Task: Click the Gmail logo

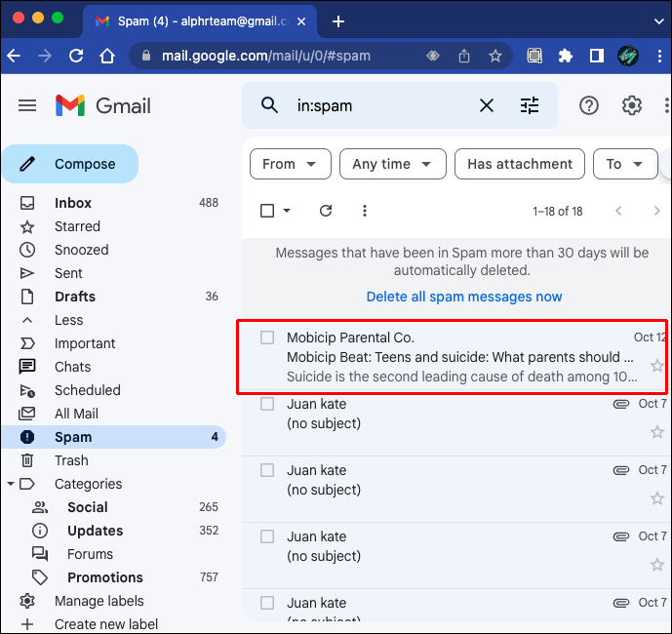Action: click(102, 105)
